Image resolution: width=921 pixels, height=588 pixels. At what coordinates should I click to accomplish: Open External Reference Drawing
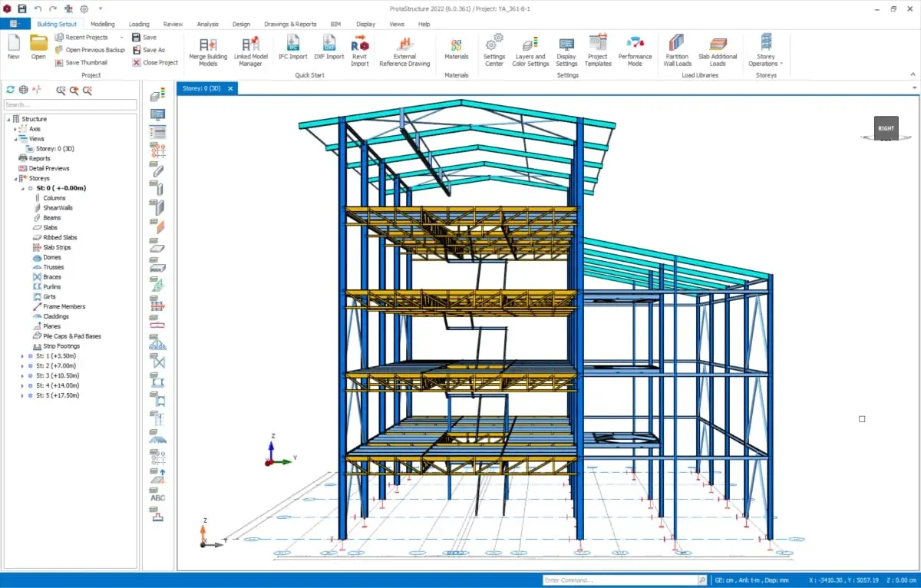coord(404,51)
